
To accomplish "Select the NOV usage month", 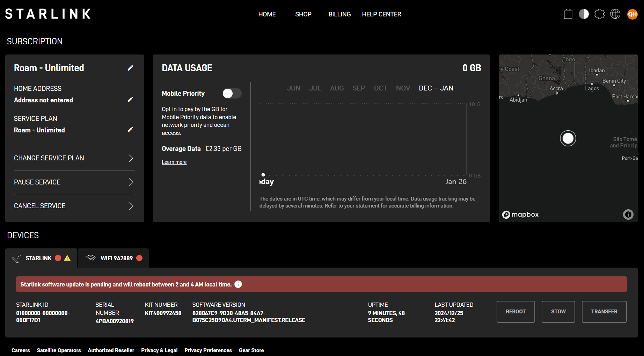I will [403, 88].
